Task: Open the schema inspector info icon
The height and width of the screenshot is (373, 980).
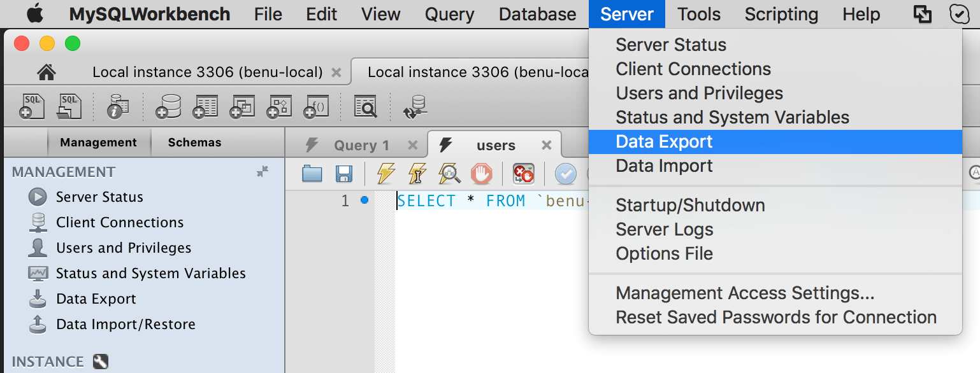Action: (118, 106)
